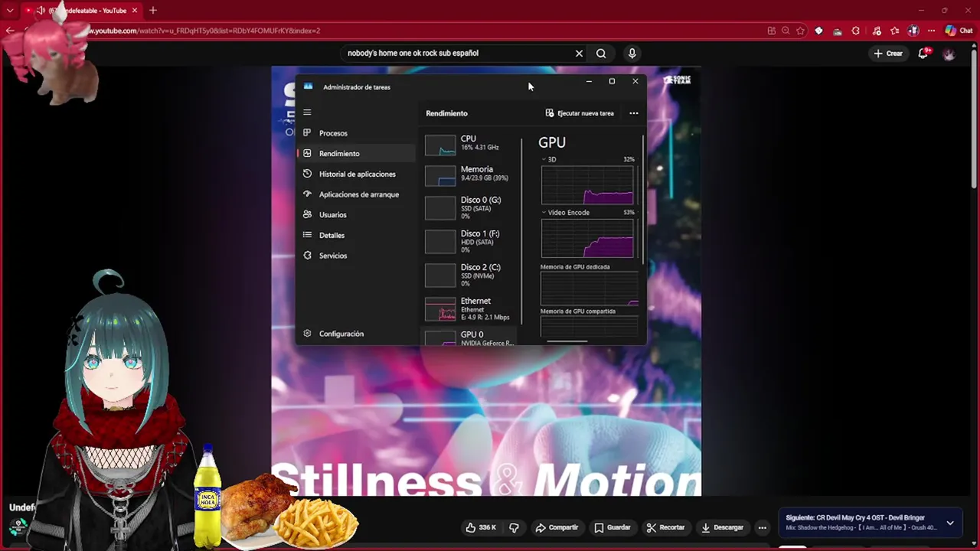This screenshot has height=551, width=980.
Task: Click the GPU panel horizontal scrollbar
Action: (x=567, y=341)
